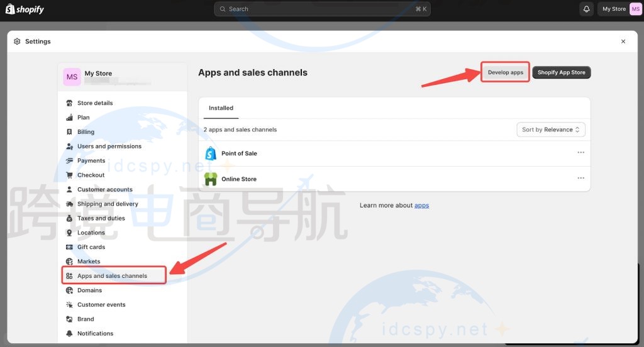
Task: Click the Apps and sales channels grid icon
Action: click(69, 276)
